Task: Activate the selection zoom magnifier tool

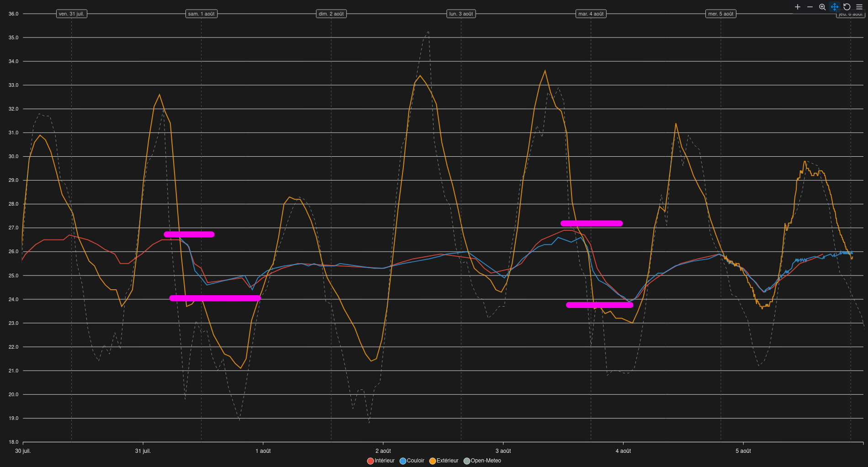Action: [822, 7]
